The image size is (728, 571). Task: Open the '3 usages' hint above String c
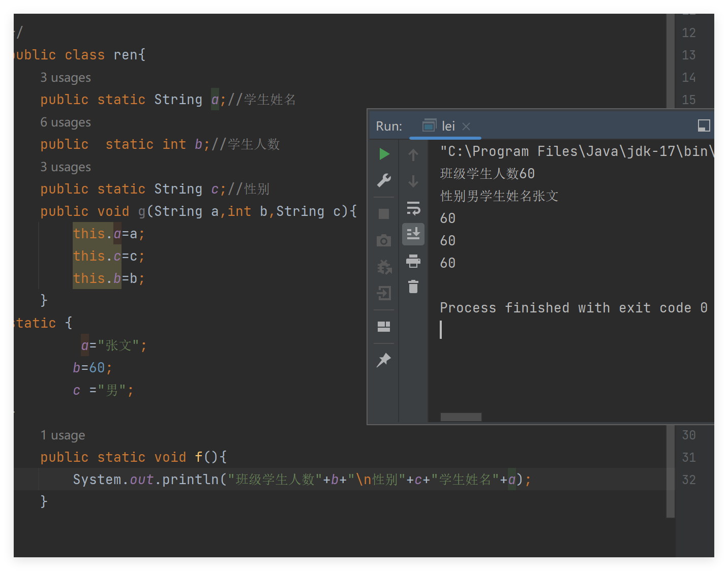[66, 167]
